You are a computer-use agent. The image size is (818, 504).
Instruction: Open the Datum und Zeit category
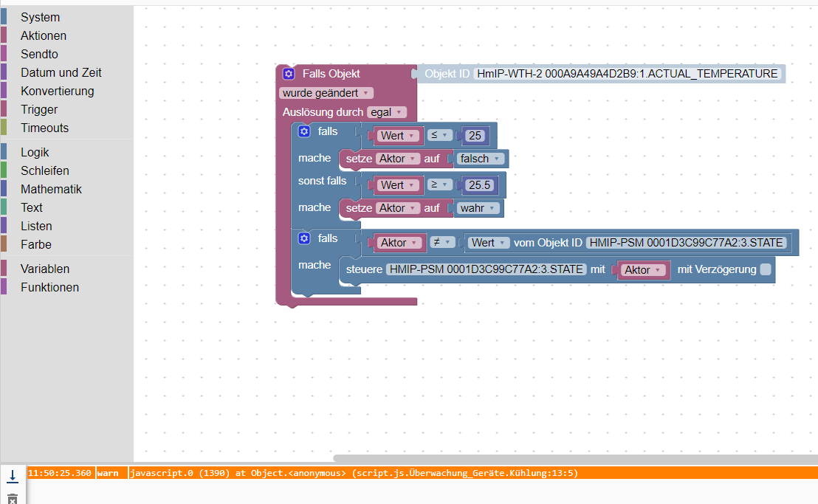pos(61,72)
